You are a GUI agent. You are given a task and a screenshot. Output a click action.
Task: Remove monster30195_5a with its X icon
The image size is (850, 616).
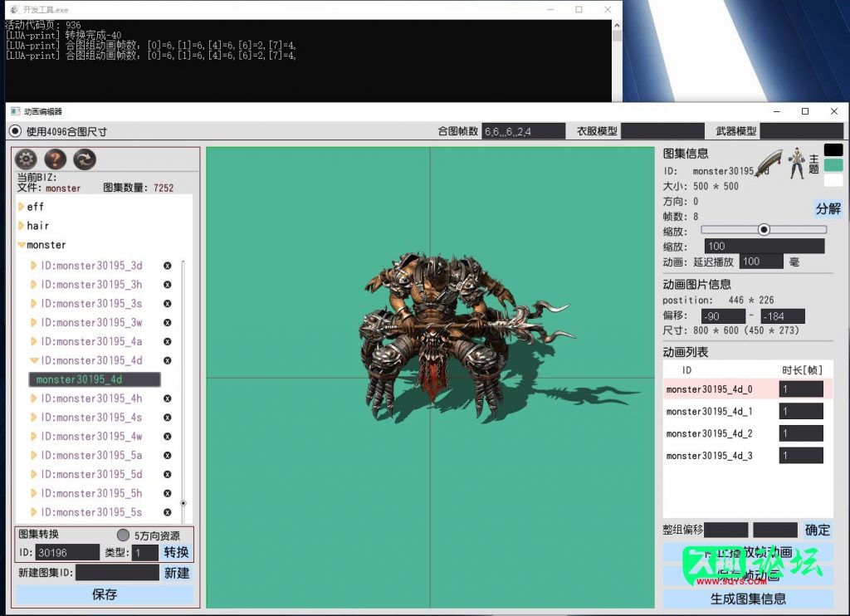point(168,456)
